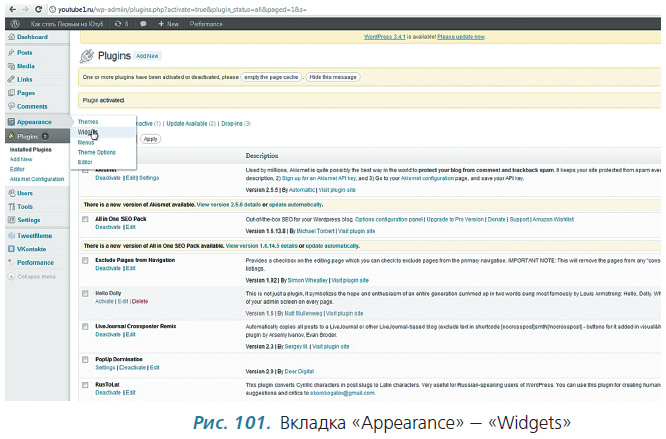Select Widgets in Appearance flyout
The width and height of the screenshot is (666, 439).
pos(88,132)
